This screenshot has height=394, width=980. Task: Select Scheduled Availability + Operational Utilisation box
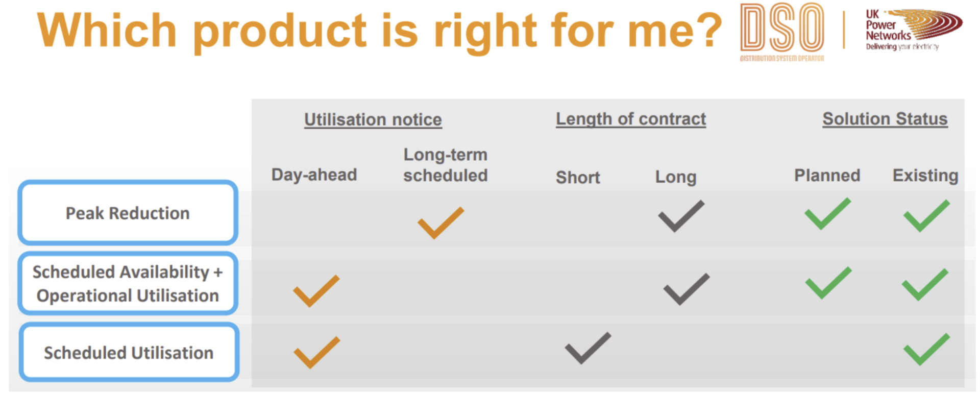pyautogui.click(x=128, y=283)
